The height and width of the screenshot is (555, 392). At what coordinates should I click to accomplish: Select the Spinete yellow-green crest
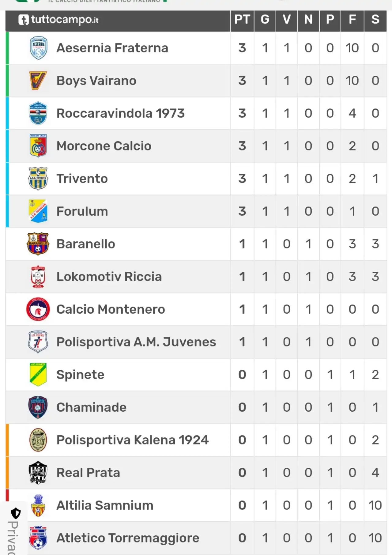38,375
